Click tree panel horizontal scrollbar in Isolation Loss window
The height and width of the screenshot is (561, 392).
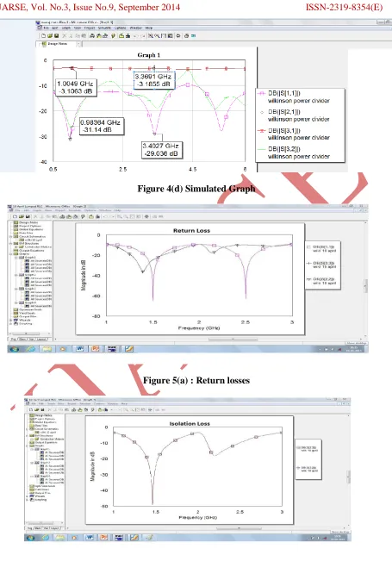[44, 523]
